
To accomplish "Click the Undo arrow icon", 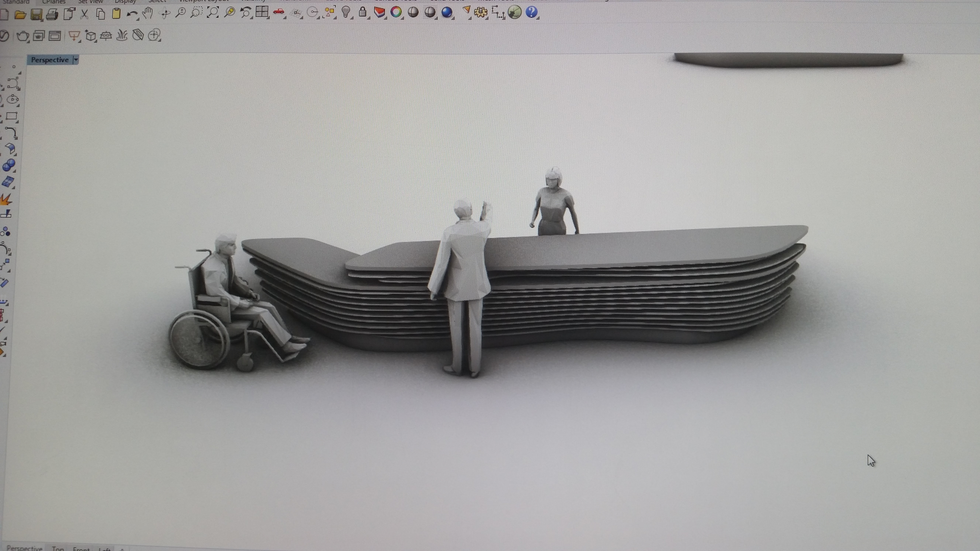I will (x=132, y=14).
